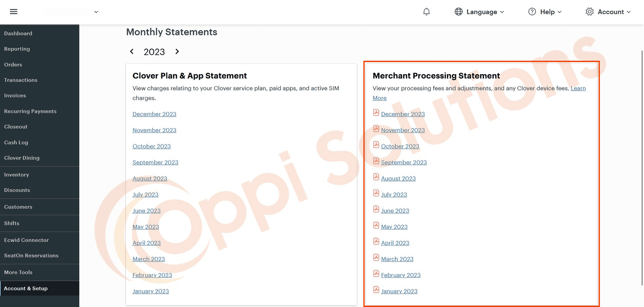
Task: Select Inventory from the sidebar
Action: [x=16, y=175]
